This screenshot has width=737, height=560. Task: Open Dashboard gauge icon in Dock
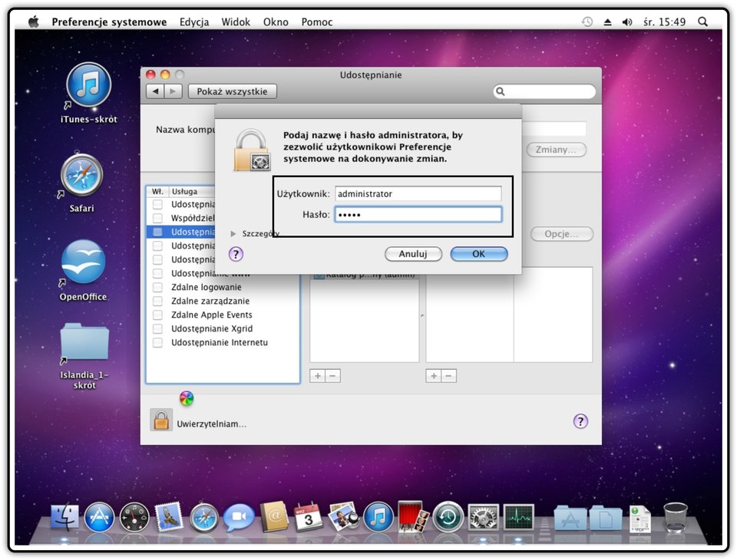click(134, 518)
